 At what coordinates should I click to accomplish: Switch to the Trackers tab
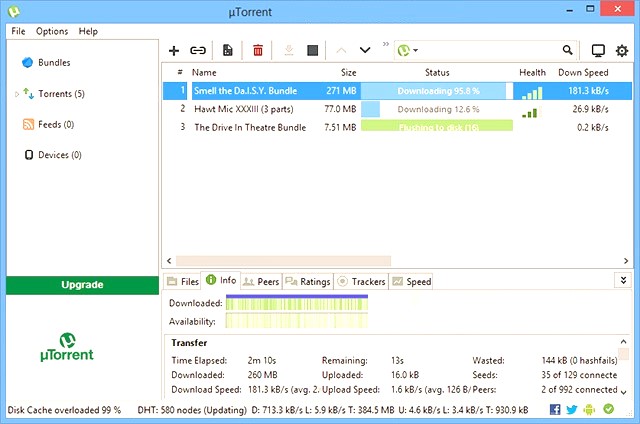(361, 282)
